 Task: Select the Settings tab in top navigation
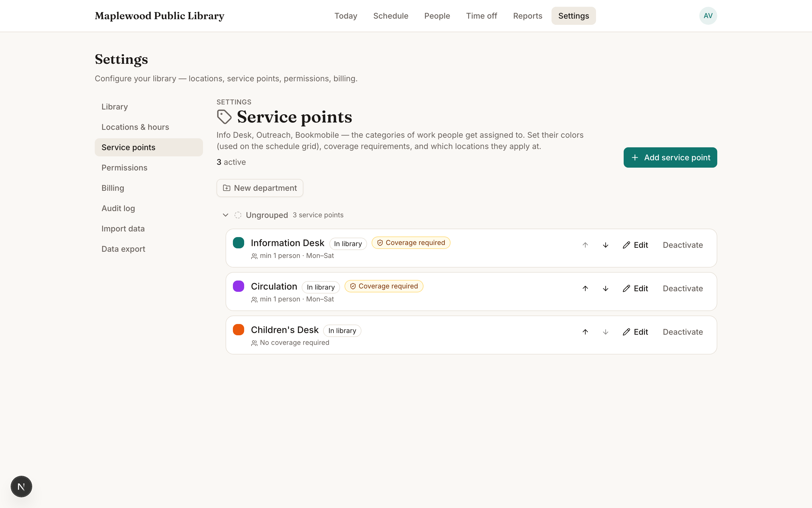[573, 16]
